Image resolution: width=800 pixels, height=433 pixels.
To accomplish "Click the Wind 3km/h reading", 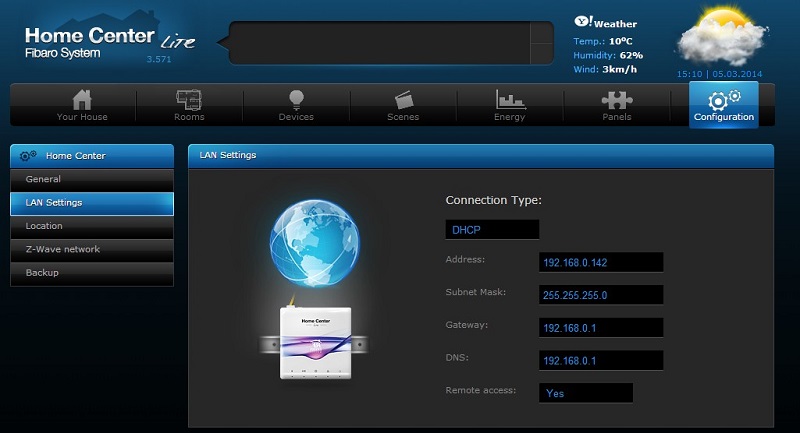I will 605,69.
